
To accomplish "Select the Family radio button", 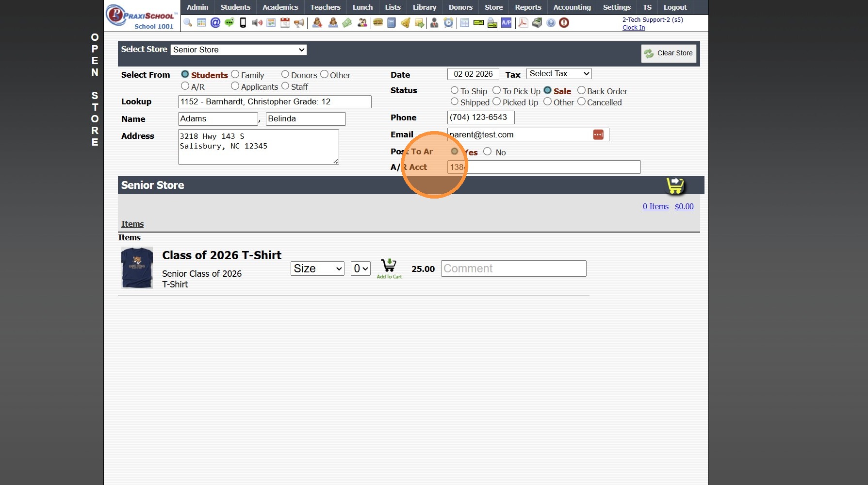I will [x=235, y=74].
